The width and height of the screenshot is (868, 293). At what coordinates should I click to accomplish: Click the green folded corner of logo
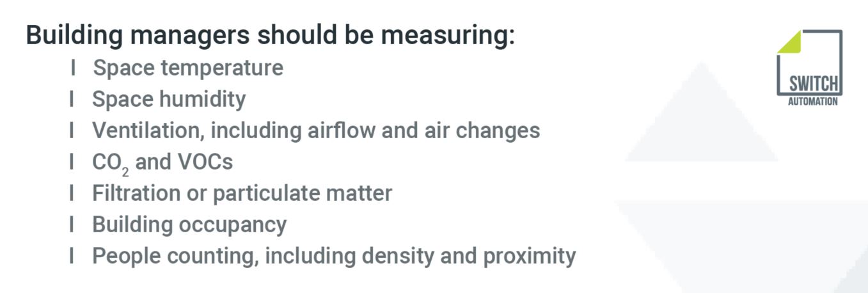[x=789, y=42]
